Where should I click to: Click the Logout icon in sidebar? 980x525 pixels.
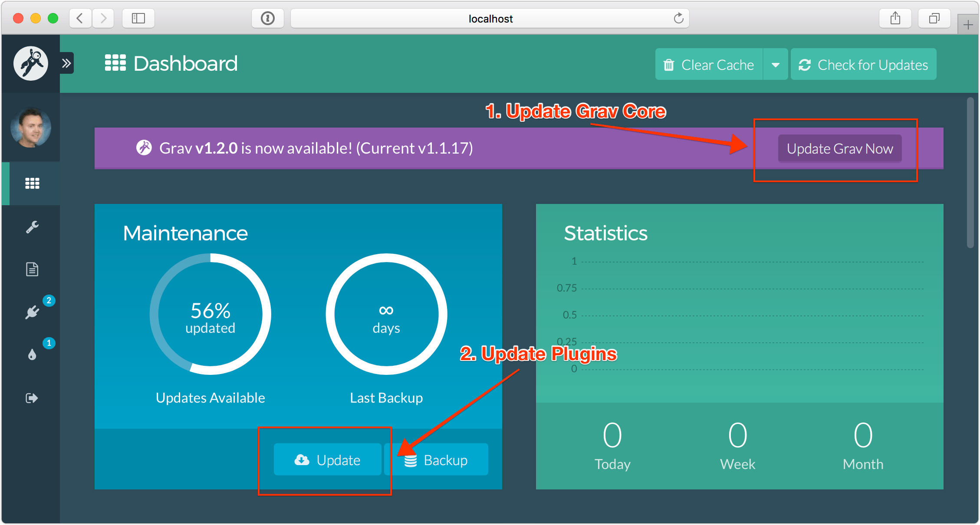(32, 398)
